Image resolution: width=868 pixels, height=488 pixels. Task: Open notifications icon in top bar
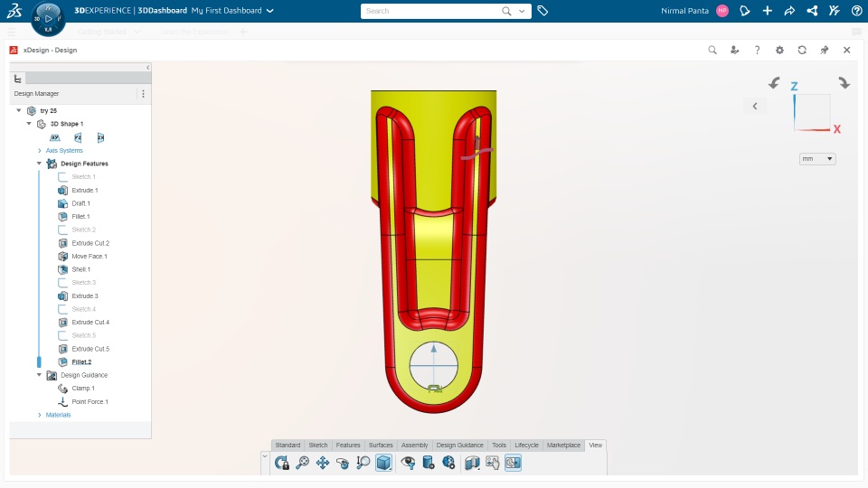coord(744,11)
